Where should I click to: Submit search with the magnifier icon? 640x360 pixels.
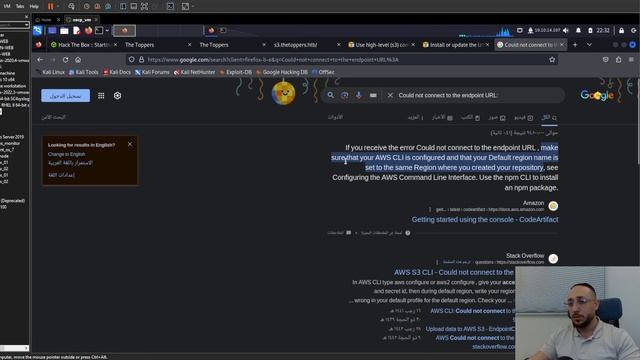click(x=331, y=95)
